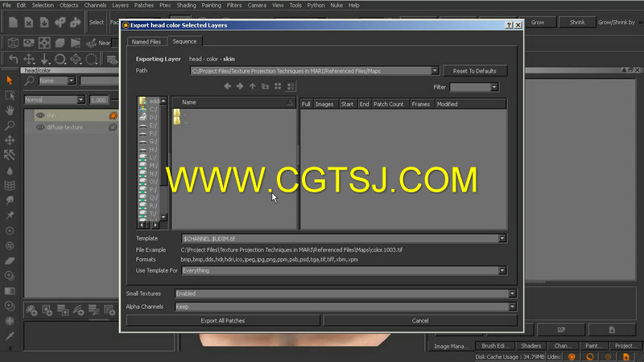Open the Template dropdown arrow
This screenshot has width=644, height=362.
[502, 238]
